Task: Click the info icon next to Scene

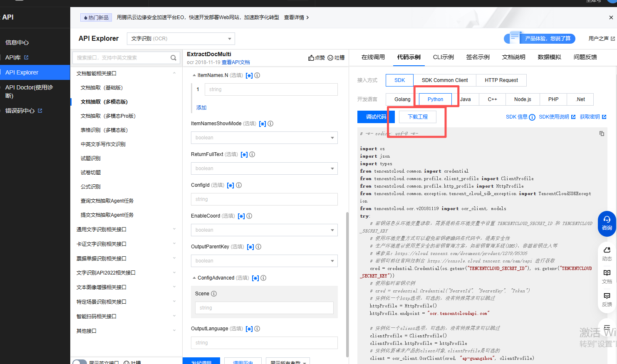Action: tap(214, 294)
